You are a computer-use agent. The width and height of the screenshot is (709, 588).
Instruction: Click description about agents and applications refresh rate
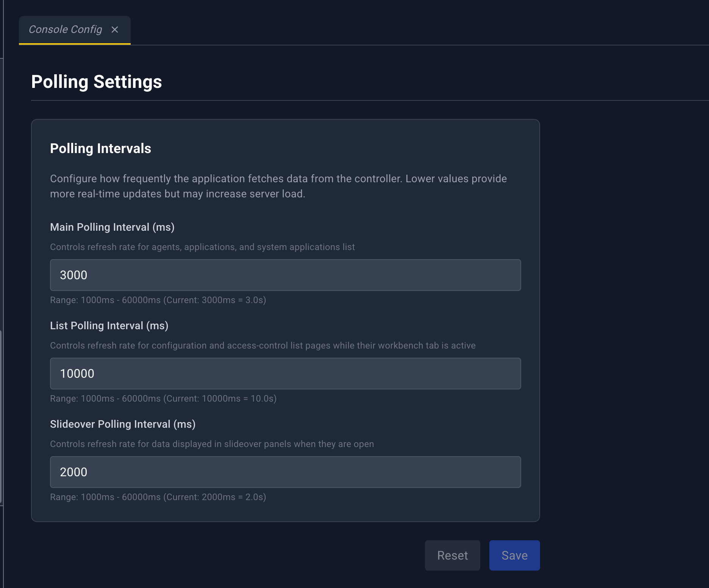pos(202,247)
